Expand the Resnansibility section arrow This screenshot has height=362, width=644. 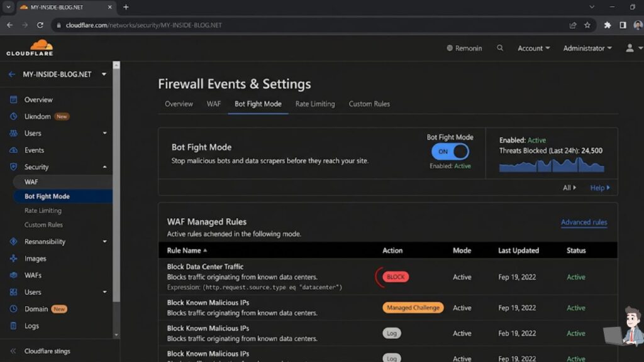[x=105, y=241]
